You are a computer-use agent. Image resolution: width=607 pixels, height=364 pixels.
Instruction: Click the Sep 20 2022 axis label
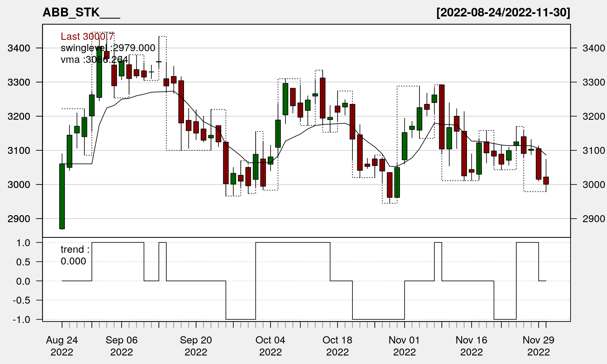[196, 346]
